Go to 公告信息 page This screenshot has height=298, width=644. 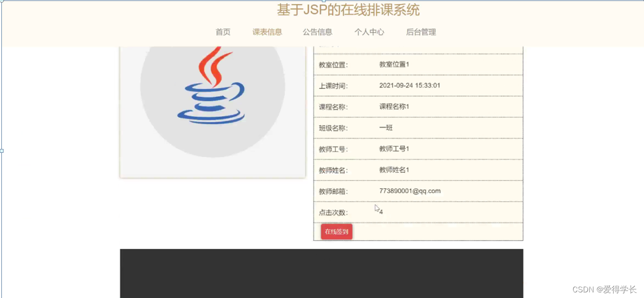coord(318,32)
